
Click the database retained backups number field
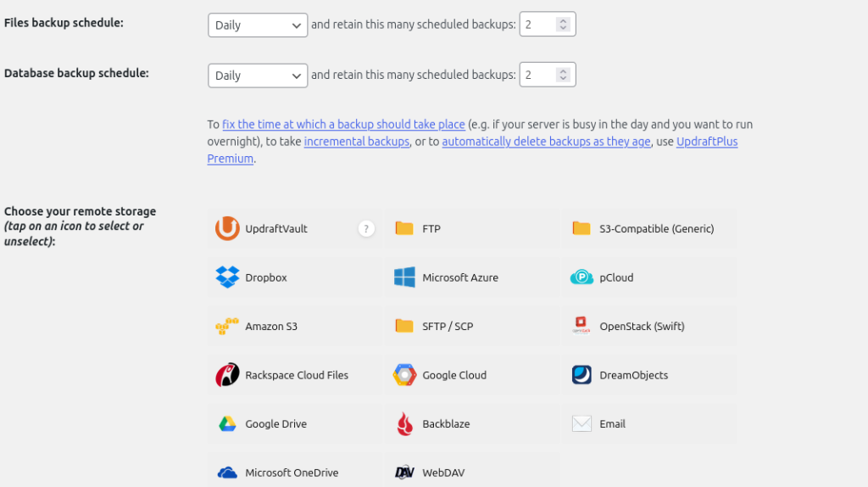click(x=537, y=76)
